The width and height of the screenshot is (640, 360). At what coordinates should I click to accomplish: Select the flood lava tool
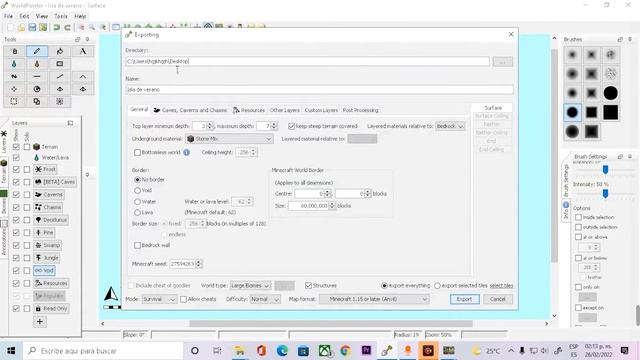pos(37,64)
